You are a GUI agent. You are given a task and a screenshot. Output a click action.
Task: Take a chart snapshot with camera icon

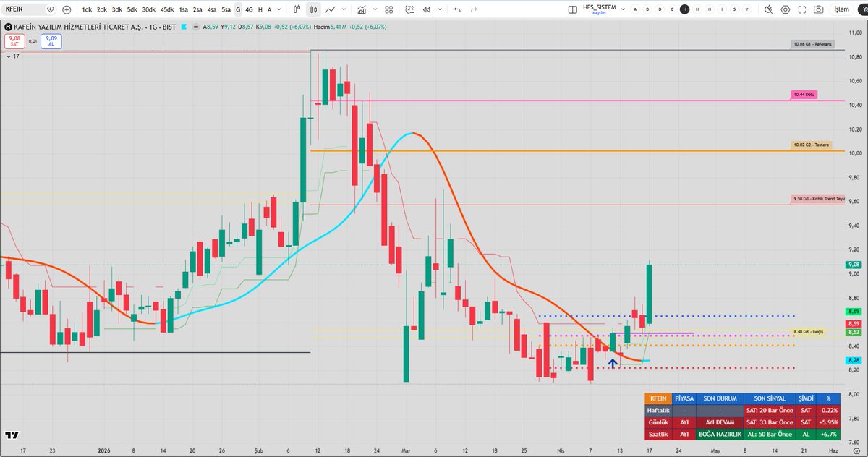click(x=818, y=10)
